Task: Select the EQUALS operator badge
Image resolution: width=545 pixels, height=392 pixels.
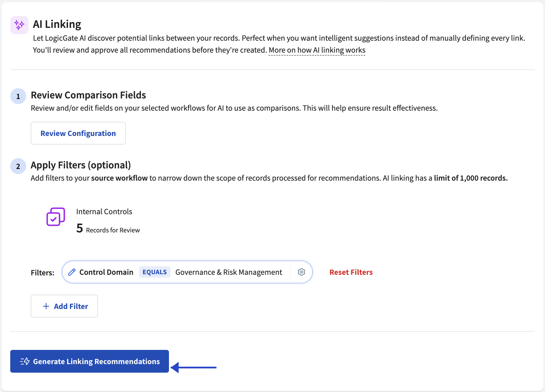Action: pos(155,272)
